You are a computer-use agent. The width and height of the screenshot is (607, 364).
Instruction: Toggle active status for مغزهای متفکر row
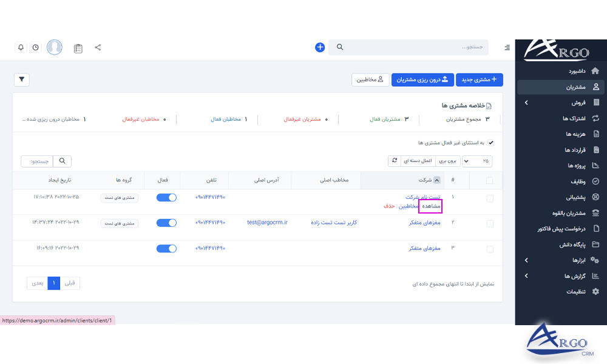166,223
